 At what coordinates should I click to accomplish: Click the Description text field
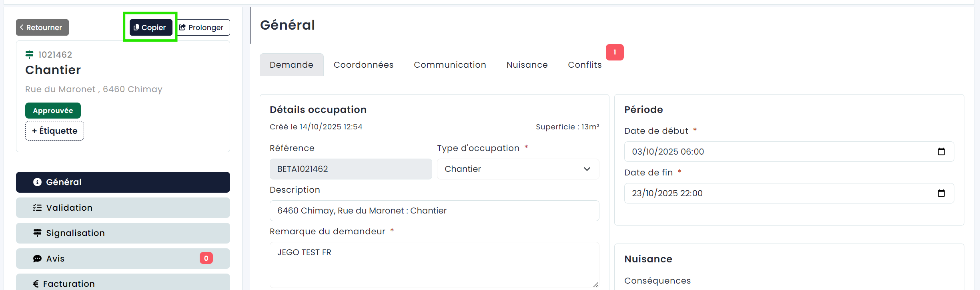pyautogui.click(x=434, y=211)
